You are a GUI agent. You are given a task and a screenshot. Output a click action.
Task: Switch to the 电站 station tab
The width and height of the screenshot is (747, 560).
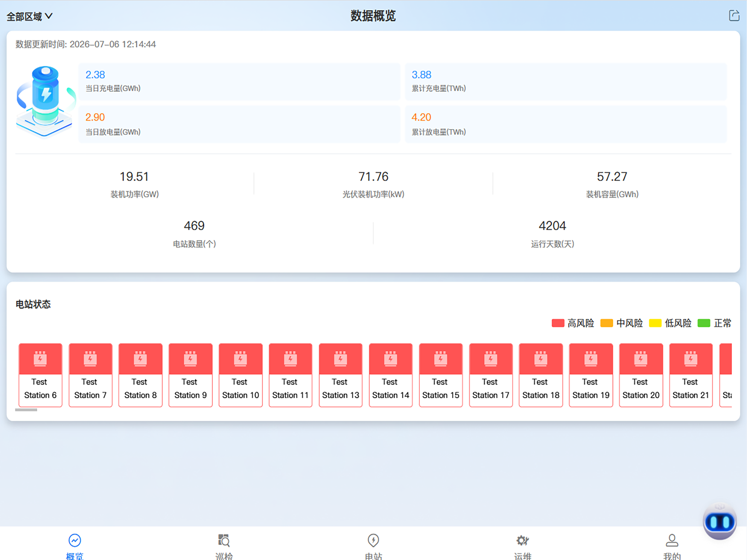point(373,546)
